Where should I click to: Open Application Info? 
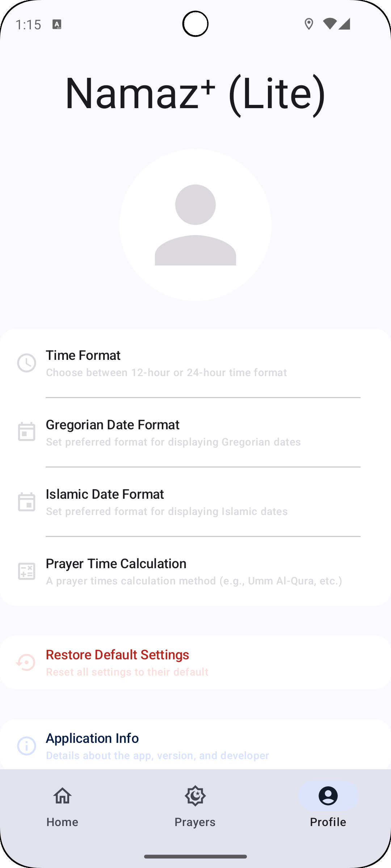pyautogui.click(x=195, y=745)
